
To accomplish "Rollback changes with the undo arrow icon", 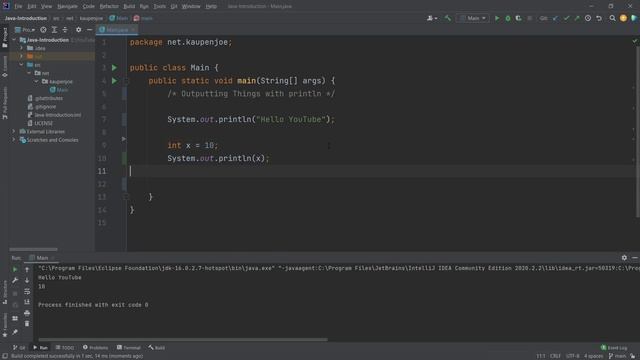I will click(x=599, y=18).
